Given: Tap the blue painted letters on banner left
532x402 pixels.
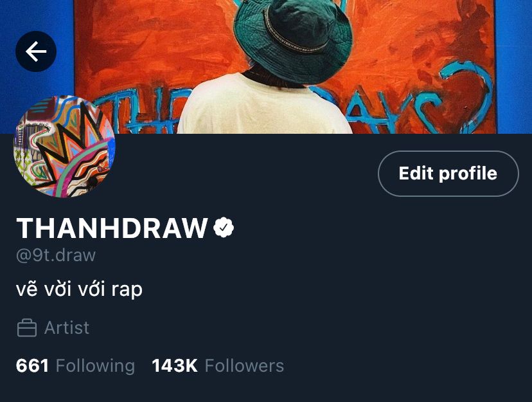Looking at the screenshot, I should [136, 112].
